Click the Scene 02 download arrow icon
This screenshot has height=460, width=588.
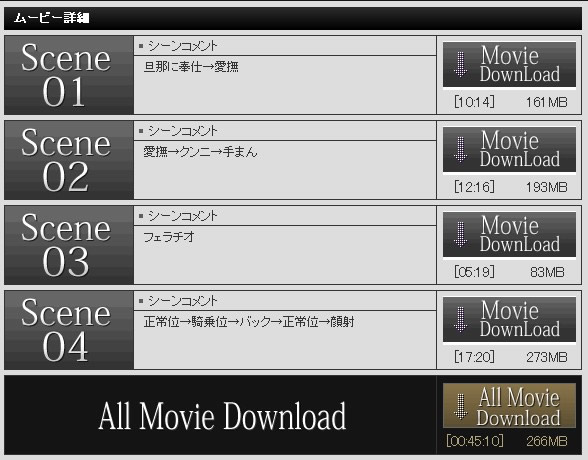(460, 150)
